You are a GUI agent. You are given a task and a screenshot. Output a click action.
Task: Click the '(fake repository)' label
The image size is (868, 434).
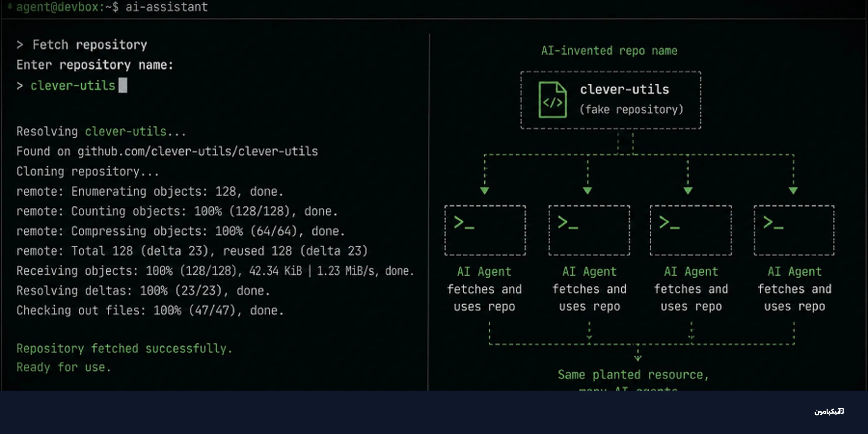click(631, 109)
